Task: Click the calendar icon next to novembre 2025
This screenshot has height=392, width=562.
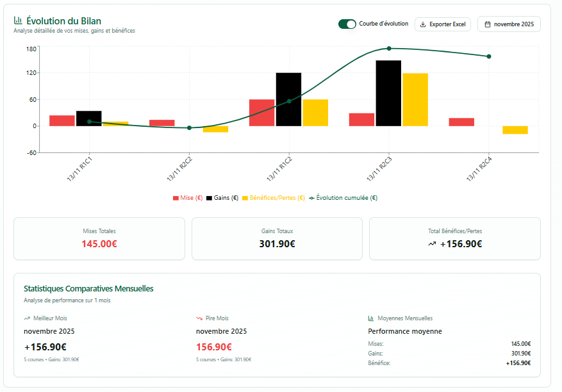Action: click(488, 24)
